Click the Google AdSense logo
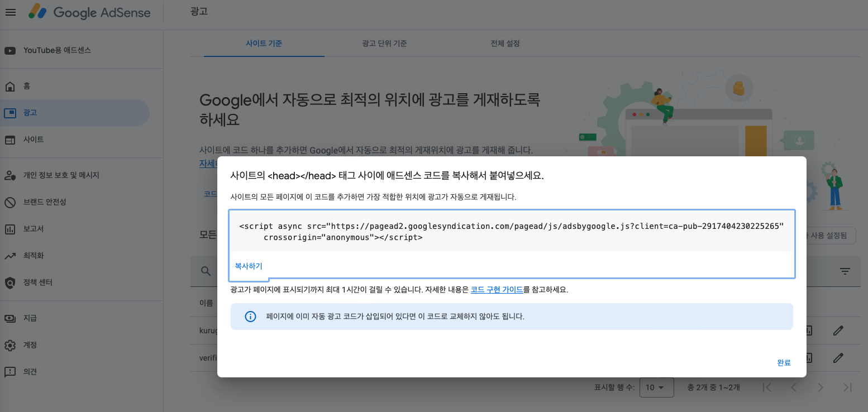This screenshot has width=868, height=412. click(89, 12)
